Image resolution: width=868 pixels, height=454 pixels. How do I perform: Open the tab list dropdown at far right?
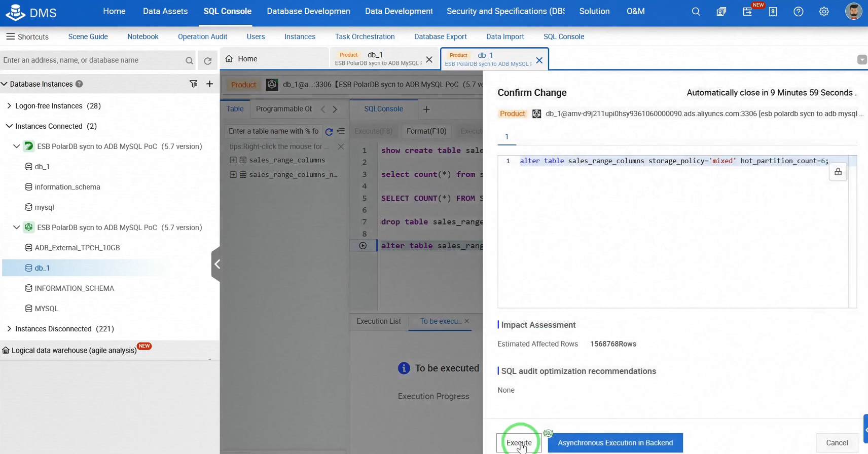(x=862, y=60)
